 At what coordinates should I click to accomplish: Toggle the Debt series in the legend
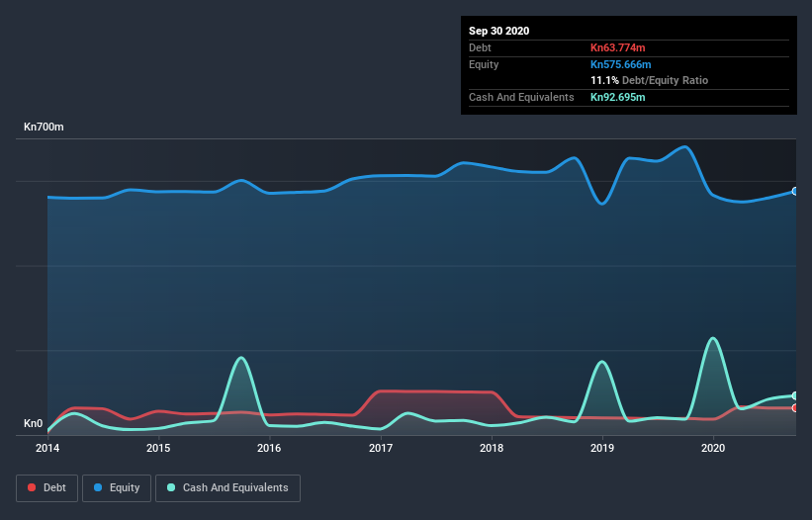(46, 488)
